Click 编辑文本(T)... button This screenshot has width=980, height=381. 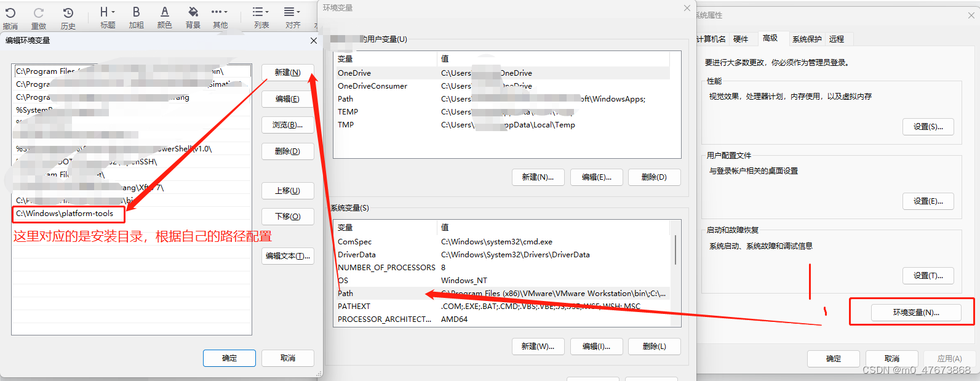(287, 256)
